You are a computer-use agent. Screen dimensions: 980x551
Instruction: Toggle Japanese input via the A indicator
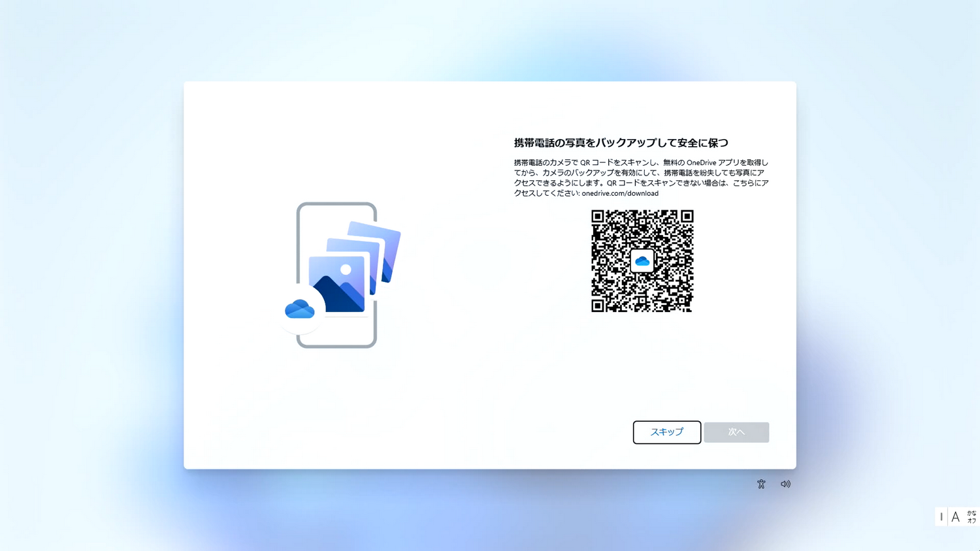(x=956, y=516)
